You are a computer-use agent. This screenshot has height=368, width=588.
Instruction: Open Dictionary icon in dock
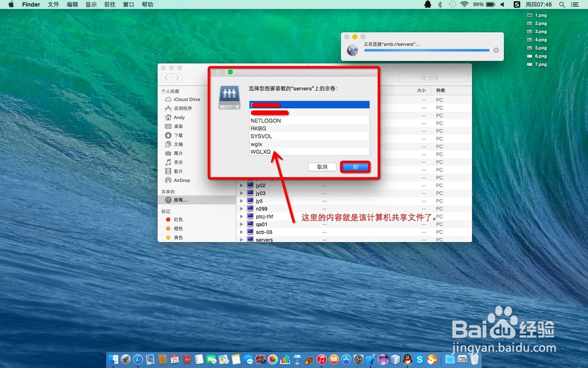[x=187, y=359]
